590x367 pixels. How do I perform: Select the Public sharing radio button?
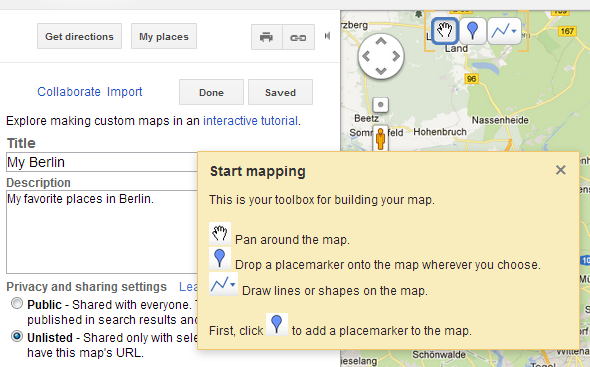click(x=17, y=303)
